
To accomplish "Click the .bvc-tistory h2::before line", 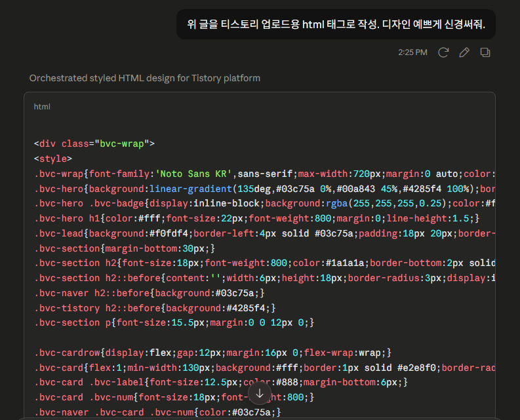I will tap(155, 308).
